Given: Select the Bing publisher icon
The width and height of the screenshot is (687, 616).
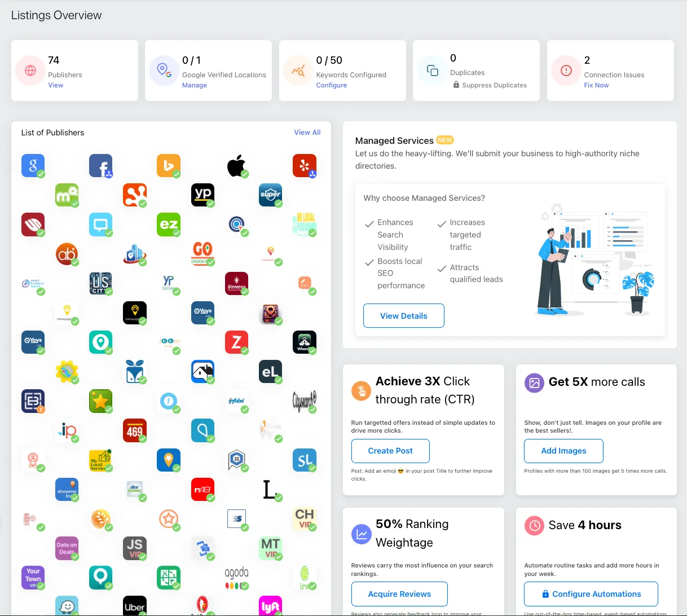Looking at the screenshot, I should (x=168, y=165).
